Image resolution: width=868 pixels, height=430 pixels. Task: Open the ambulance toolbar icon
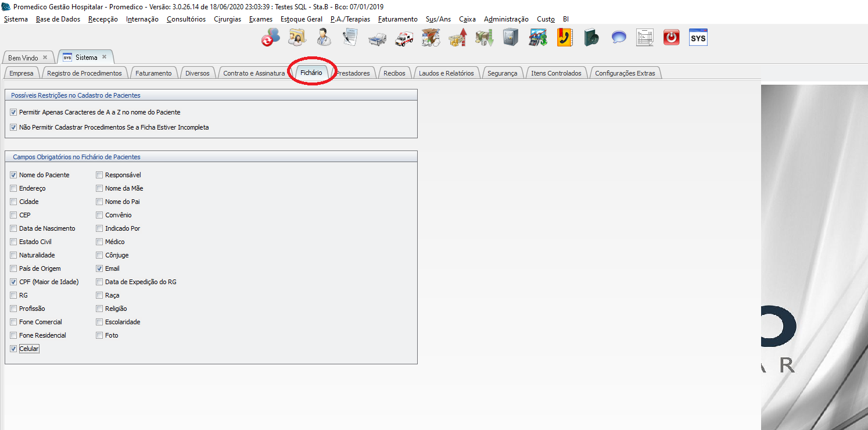(x=404, y=38)
